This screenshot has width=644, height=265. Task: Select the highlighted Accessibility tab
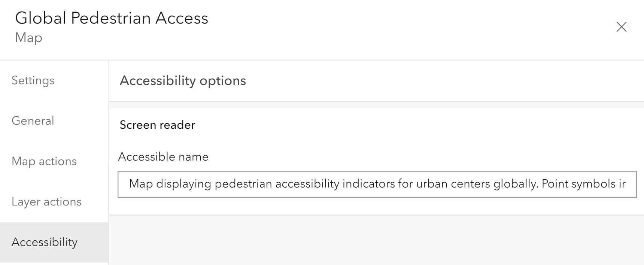[x=45, y=242]
